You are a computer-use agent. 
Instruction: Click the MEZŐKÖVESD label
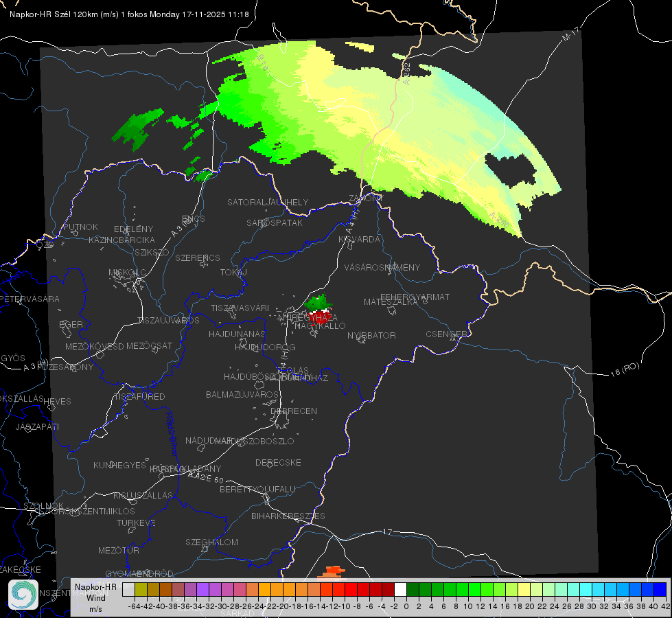95,346
